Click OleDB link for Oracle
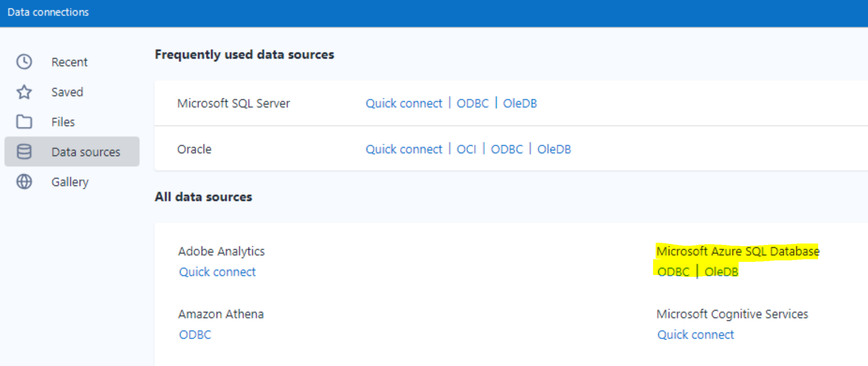868x366 pixels. 554,149
